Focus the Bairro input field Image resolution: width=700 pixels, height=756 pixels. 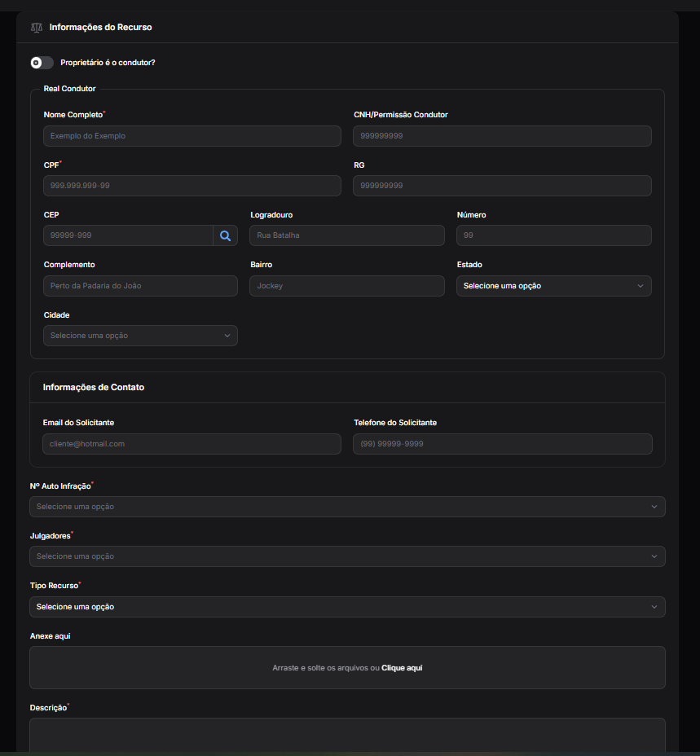coord(346,286)
